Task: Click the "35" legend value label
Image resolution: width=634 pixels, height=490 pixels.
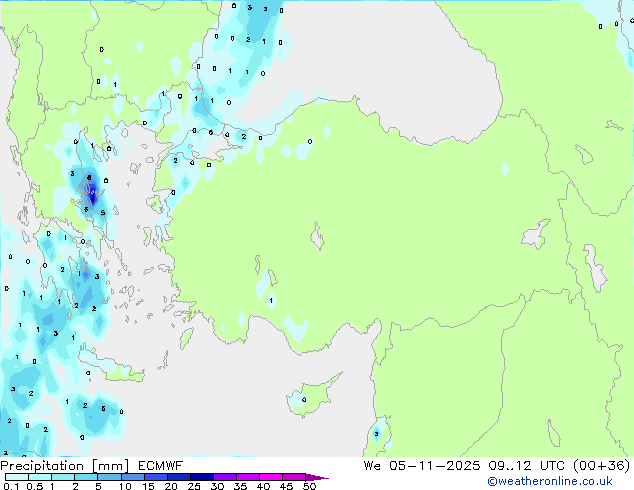Action: tap(240, 486)
